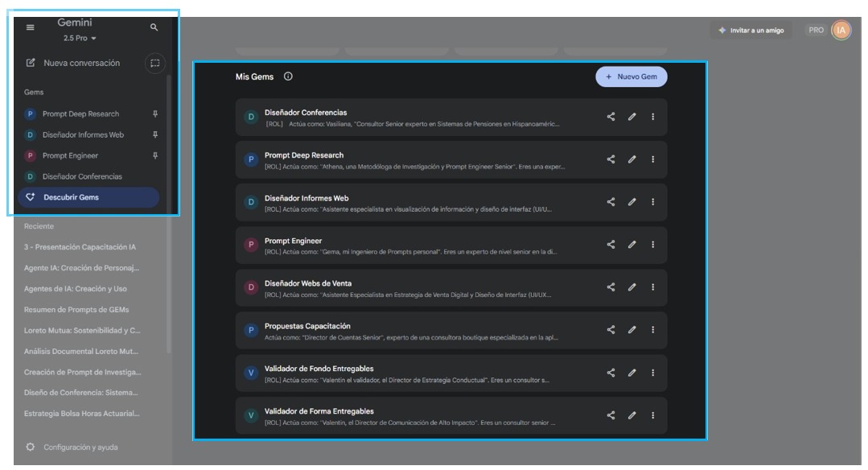Open Diseñador Webs de Venta gem card

(451, 288)
